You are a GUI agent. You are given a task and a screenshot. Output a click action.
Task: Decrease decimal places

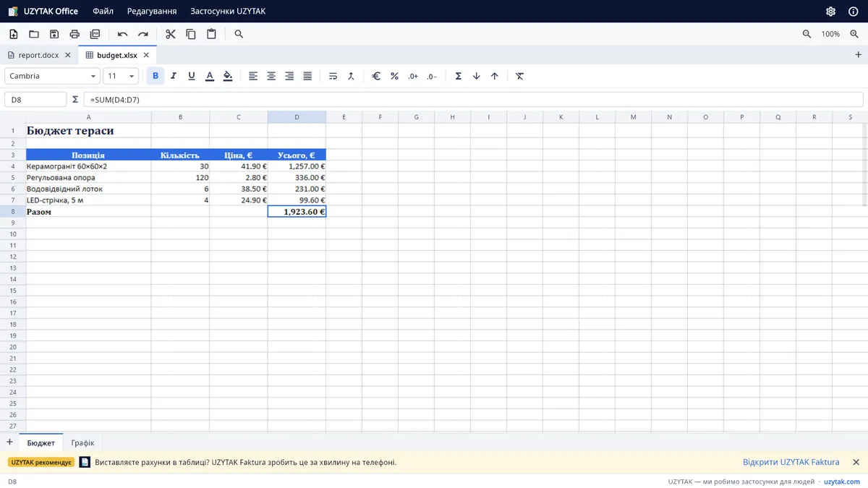pos(432,76)
